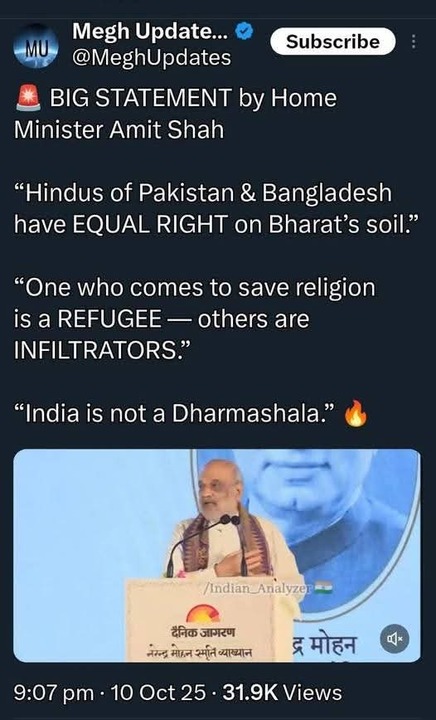Click the red siren emoji
Screen dimensions: 436x720
(x=28, y=98)
